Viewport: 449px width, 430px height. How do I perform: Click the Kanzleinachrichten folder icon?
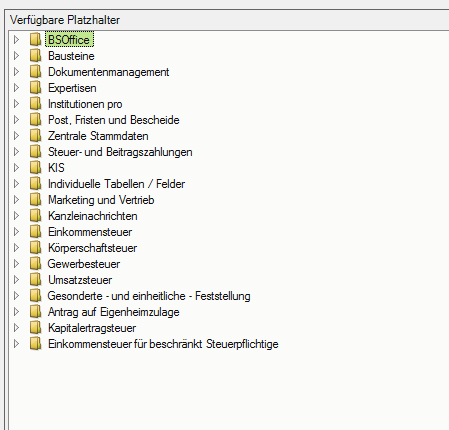click(x=35, y=216)
